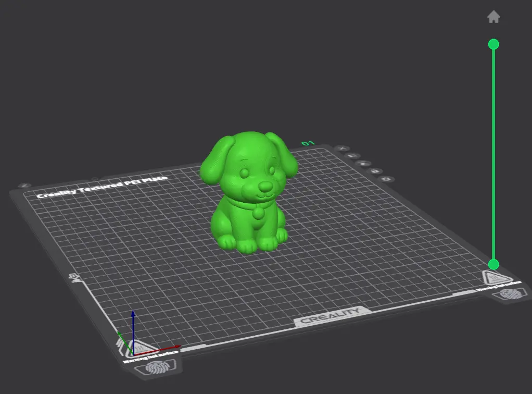Click the middle of the green layer slider track
The height and width of the screenshot is (394, 532).
493,154
